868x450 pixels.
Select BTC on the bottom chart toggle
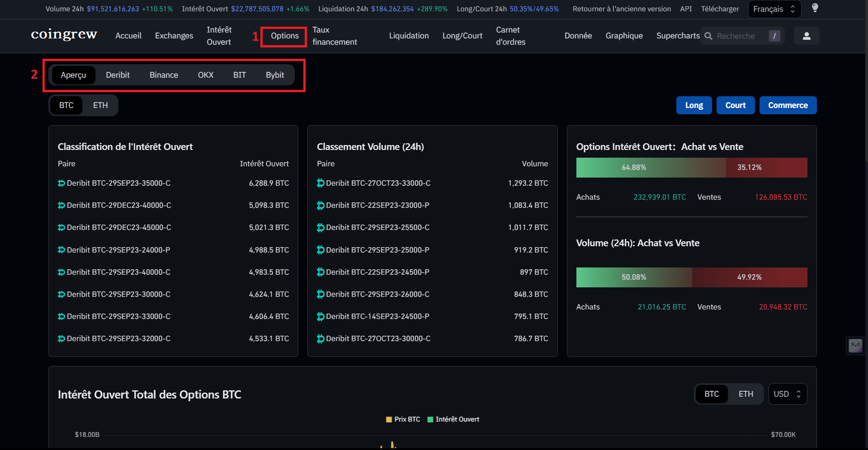pyautogui.click(x=711, y=394)
